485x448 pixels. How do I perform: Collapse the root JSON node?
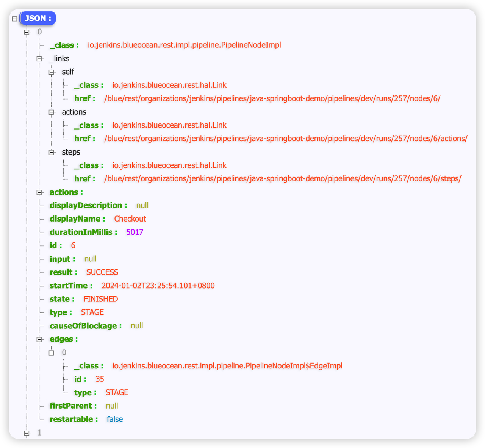click(14, 19)
